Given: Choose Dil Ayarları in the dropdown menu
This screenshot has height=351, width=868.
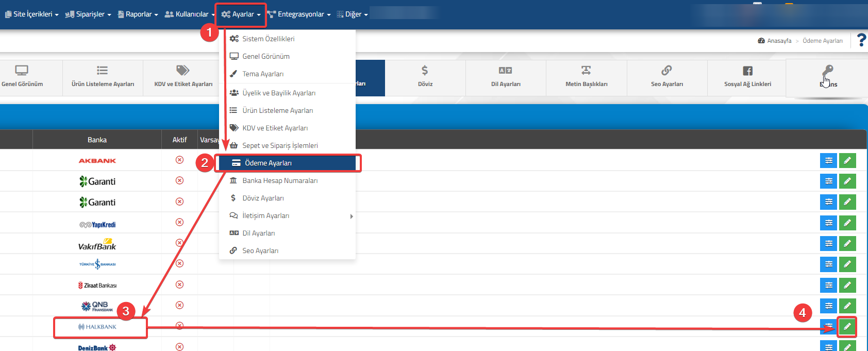Looking at the screenshot, I should click(x=287, y=233).
